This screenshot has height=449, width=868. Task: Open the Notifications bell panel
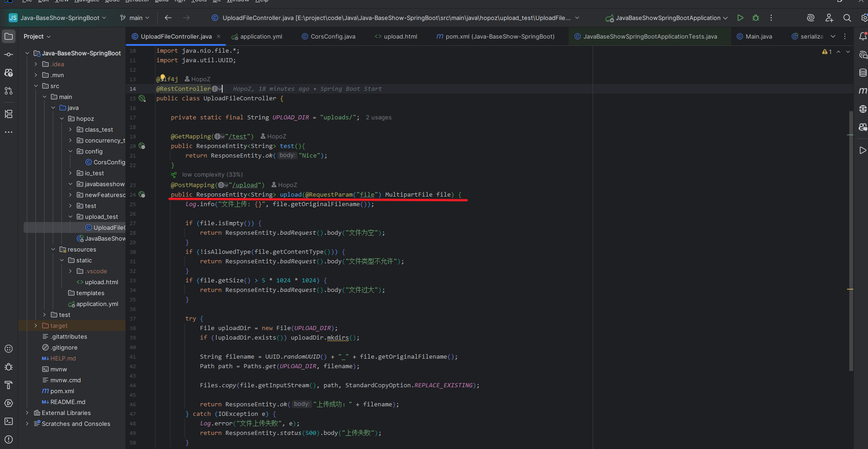point(863,36)
